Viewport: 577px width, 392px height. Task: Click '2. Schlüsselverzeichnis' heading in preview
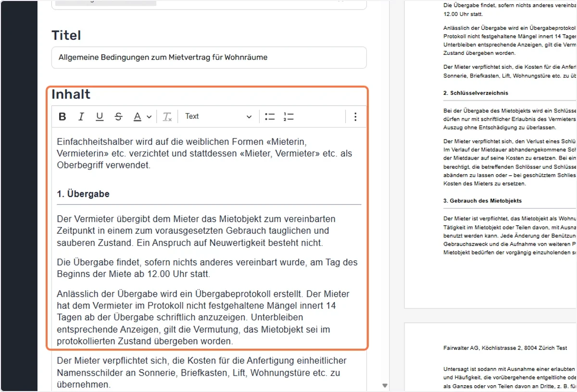[476, 93]
